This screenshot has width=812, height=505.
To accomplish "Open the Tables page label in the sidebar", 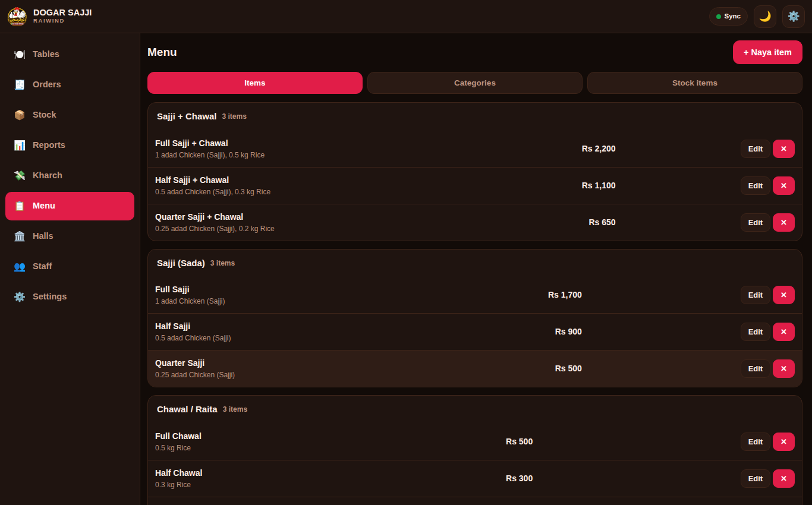I will point(46,54).
